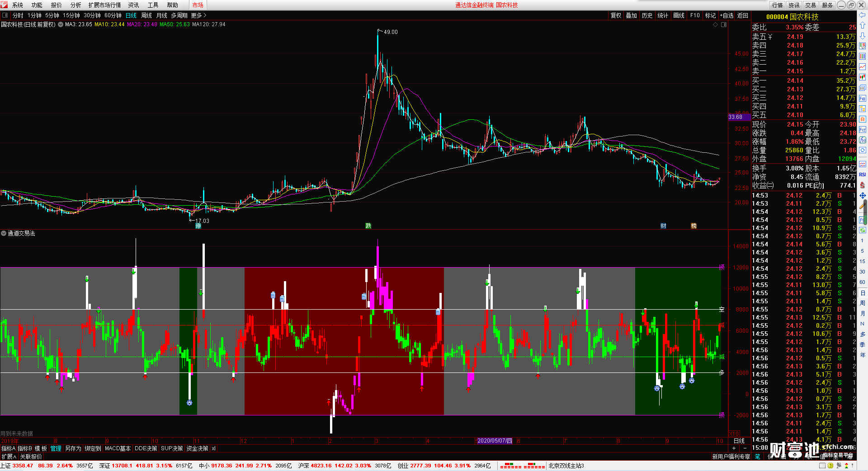
Task: Open the 扩展市场行情 menu
Action: pyautogui.click(x=105, y=5)
